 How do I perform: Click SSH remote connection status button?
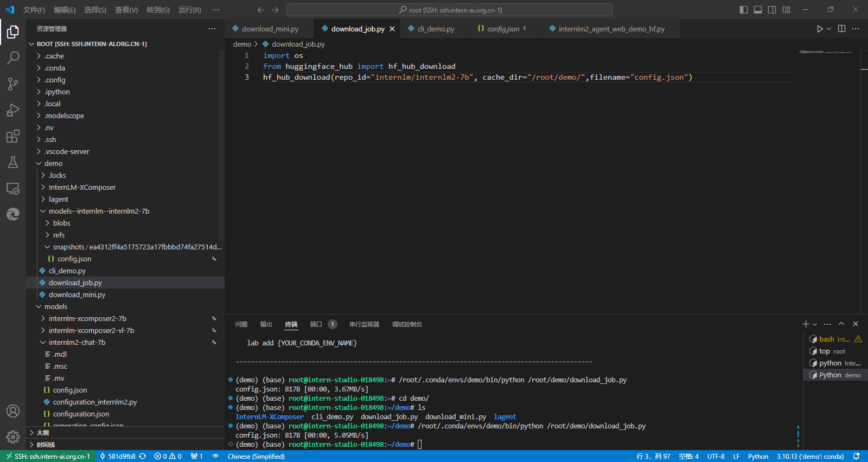click(x=48, y=457)
